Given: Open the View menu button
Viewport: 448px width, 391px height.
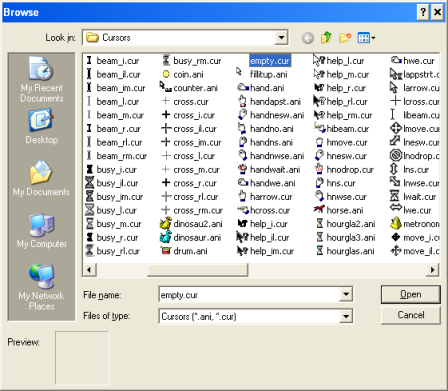Looking at the screenshot, I should pos(366,38).
